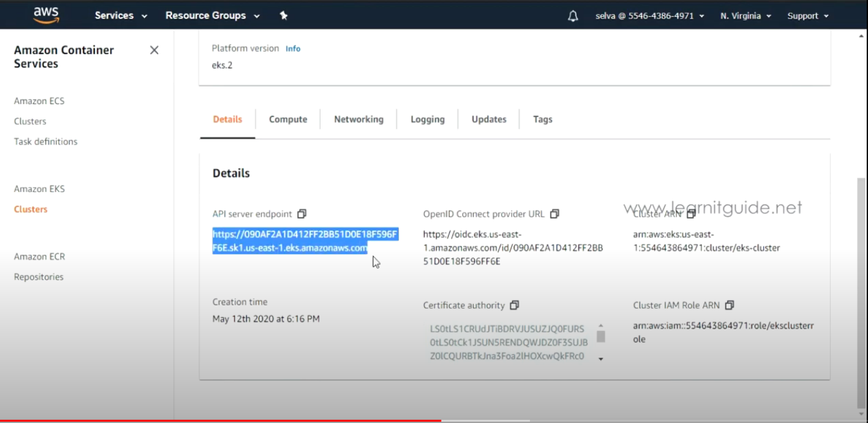Click the pin shortcuts icon
The height and width of the screenshot is (423, 868).
click(283, 16)
